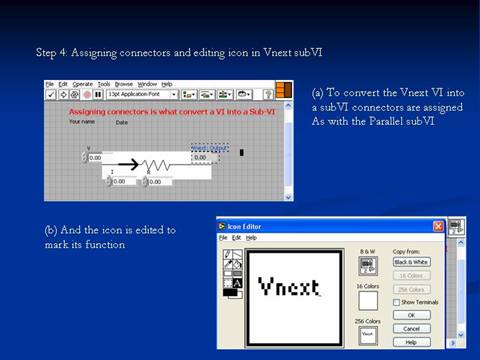Open the 13pt Application Font dropdown

(x=142, y=95)
